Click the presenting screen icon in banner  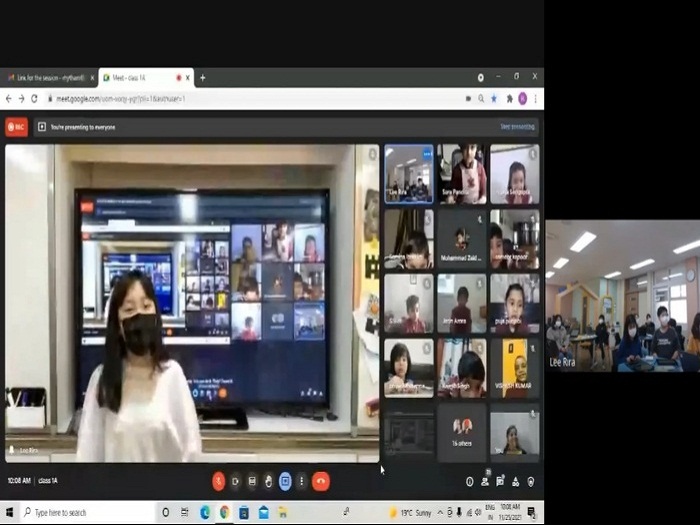point(42,127)
